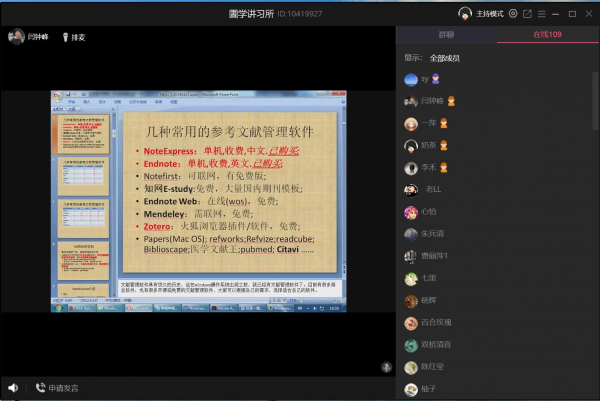Click the member list vertical scrollbar
Viewport: 600px width, 401px height.
[595, 101]
